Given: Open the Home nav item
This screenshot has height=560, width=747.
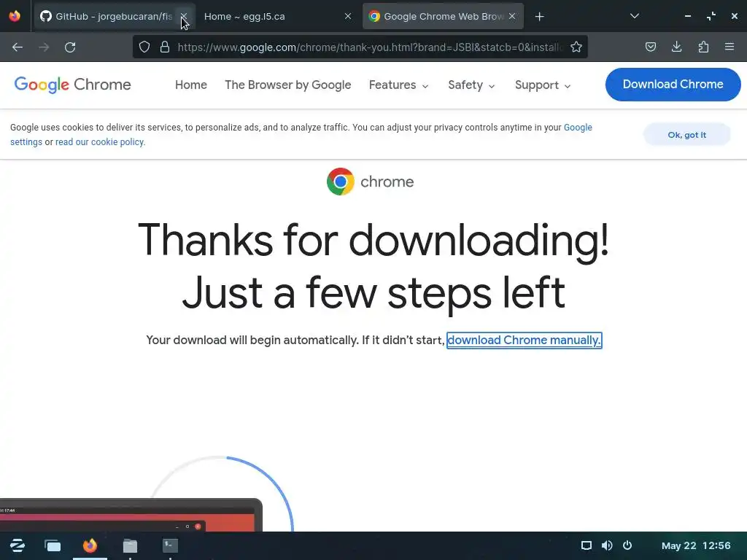Looking at the screenshot, I should [x=191, y=85].
